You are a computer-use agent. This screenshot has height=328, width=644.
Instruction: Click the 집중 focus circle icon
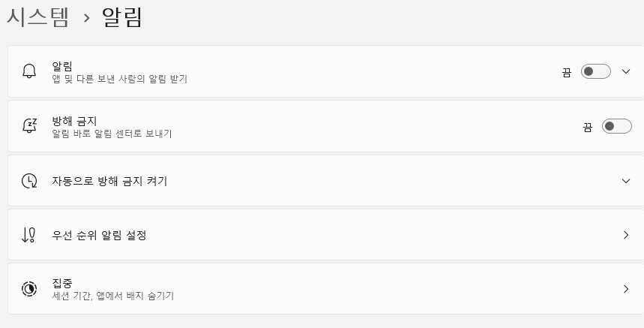(x=29, y=290)
